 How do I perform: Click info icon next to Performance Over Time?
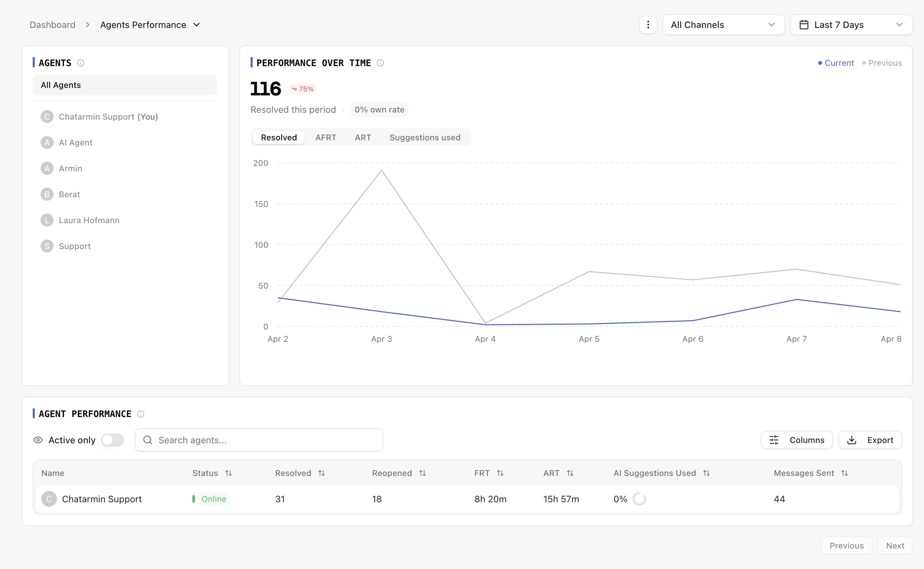[380, 63]
